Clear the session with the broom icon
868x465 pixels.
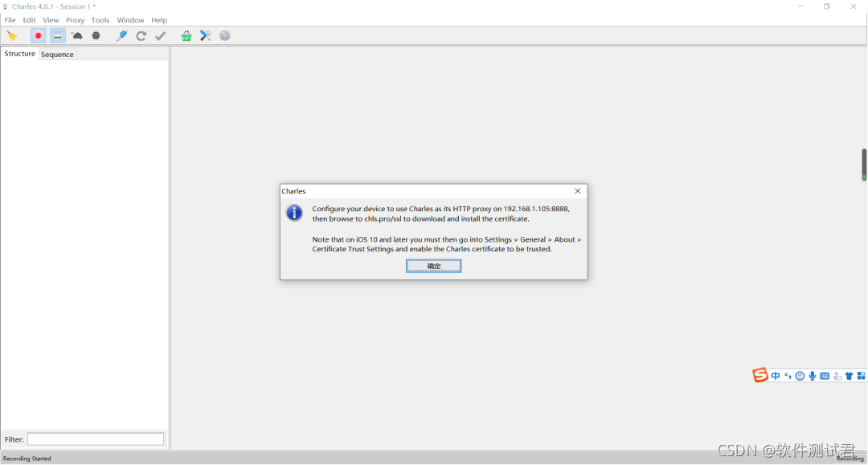point(11,36)
